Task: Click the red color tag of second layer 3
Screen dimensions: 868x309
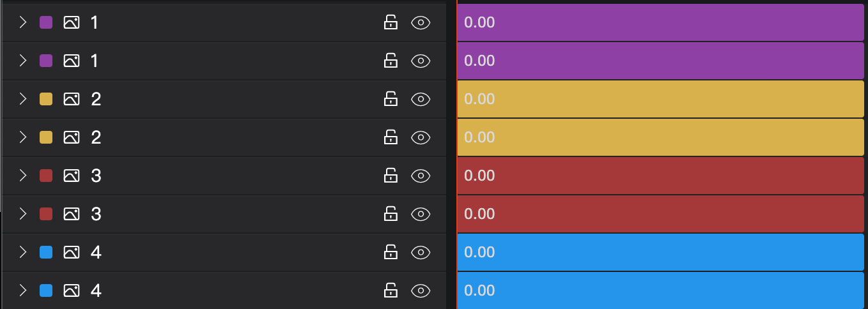Action: pos(46,215)
